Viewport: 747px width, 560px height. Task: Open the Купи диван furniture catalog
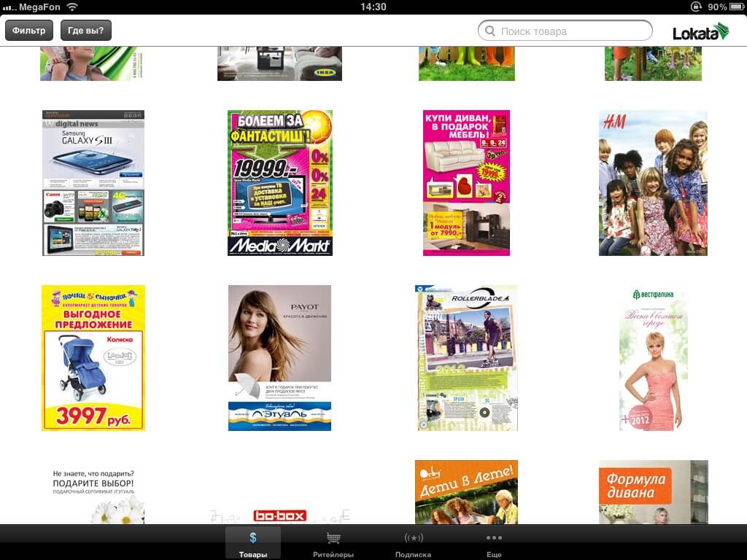[x=466, y=183]
